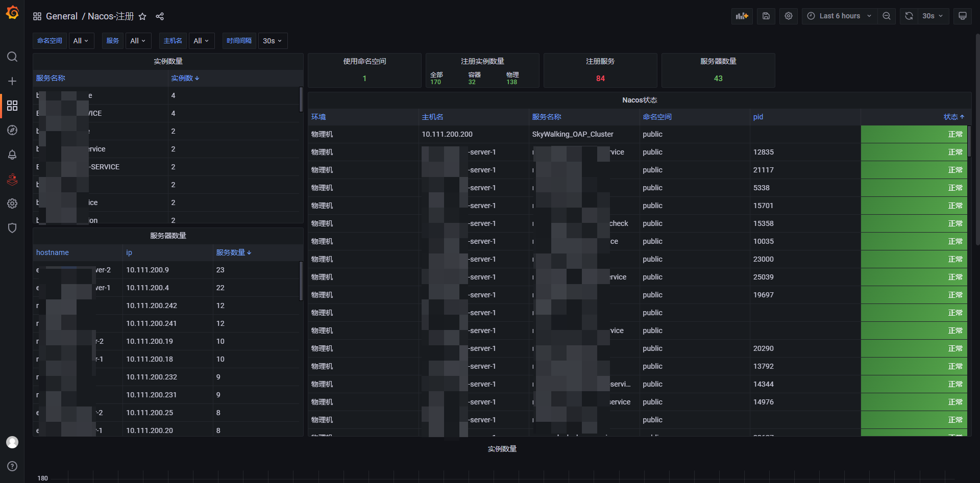The width and height of the screenshot is (980, 483).
Task: Open dashboard settings gear in top toolbar
Action: pos(789,16)
